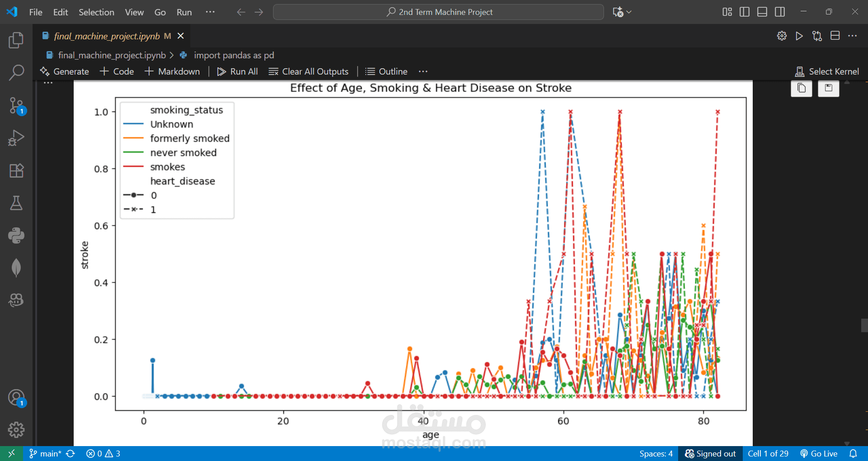This screenshot has width=868, height=461.
Task: Expand hidden menu items with title bar ellipsis
Action: point(210,12)
